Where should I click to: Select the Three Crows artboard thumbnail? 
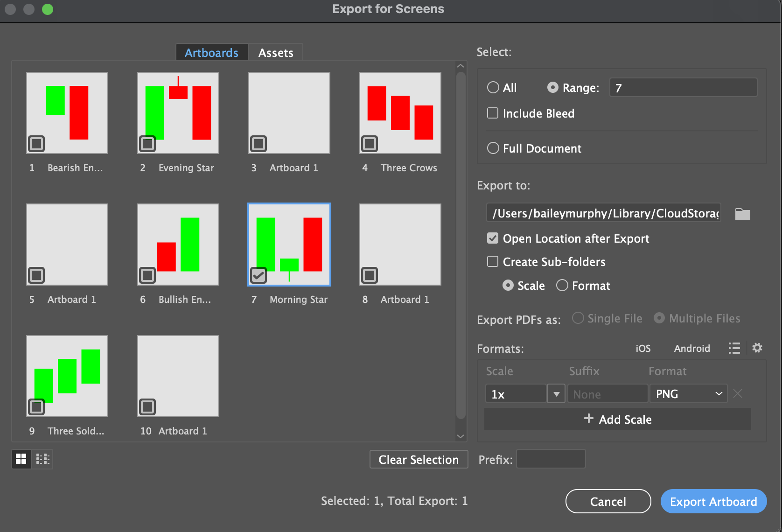400,112
